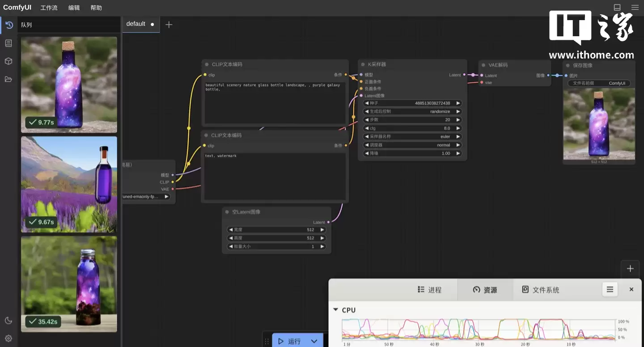The width and height of the screenshot is (644, 347).
Task: Increase the 步数 value with right arrow
Action: [458, 120]
